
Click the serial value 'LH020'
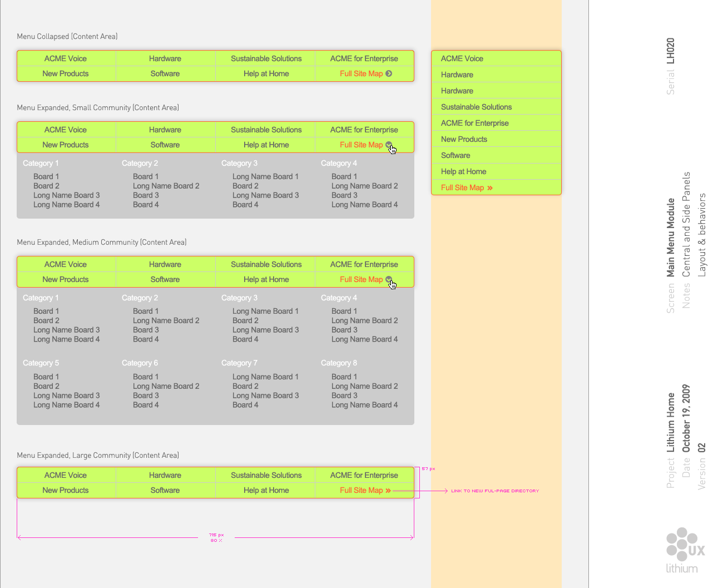click(671, 51)
